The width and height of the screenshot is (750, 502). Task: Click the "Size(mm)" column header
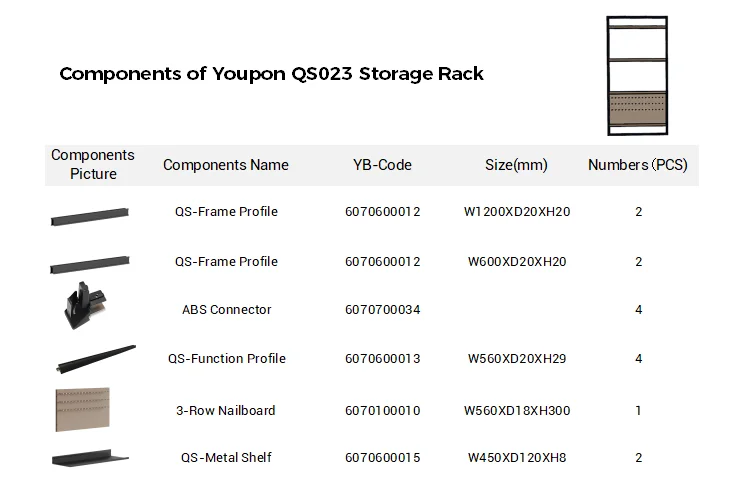tap(516, 165)
